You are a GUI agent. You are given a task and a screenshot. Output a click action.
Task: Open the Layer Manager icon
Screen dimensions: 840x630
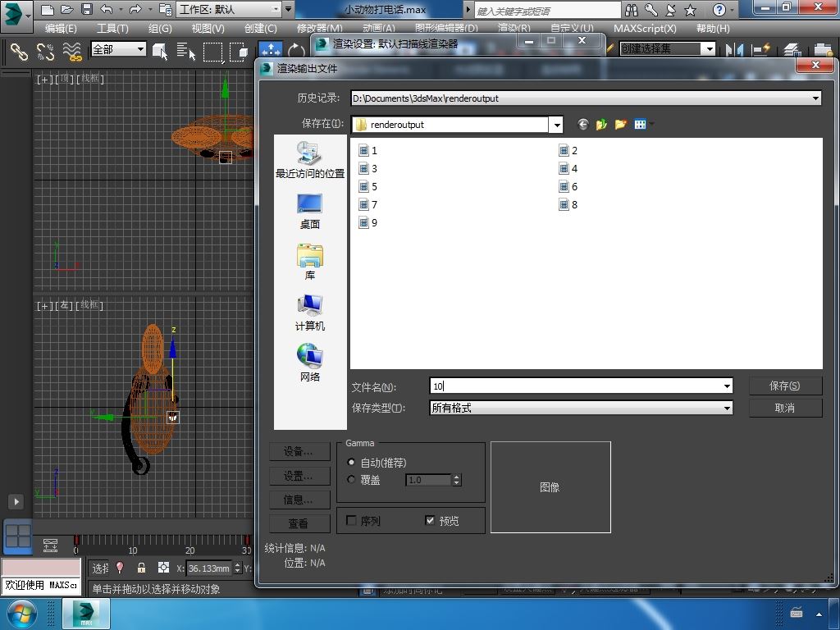click(792, 50)
